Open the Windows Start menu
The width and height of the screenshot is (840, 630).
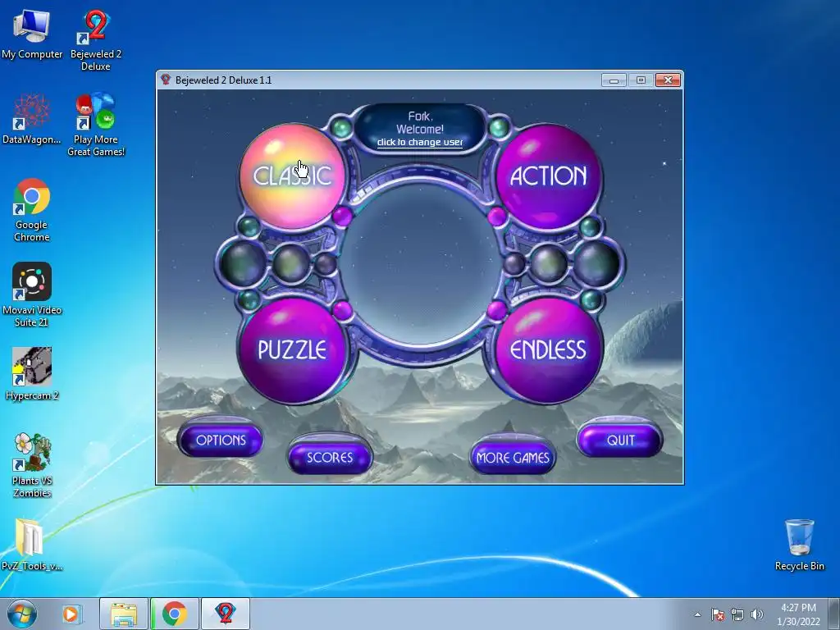[22, 614]
